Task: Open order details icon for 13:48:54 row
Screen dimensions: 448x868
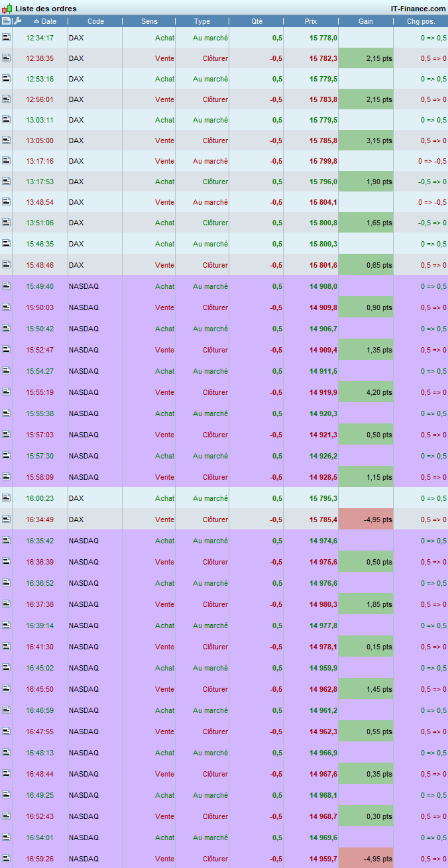Action: pos(6,201)
